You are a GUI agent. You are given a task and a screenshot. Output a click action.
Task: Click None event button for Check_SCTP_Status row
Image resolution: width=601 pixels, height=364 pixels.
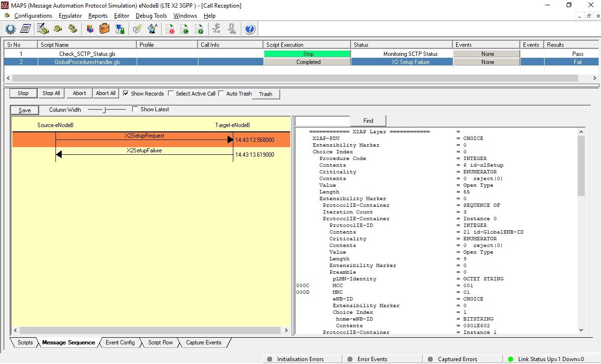click(x=487, y=54)
